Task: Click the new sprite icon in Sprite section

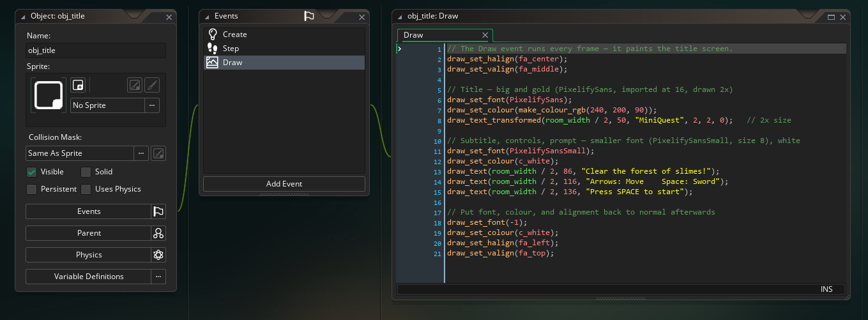Action: click(x=77, y=85)
